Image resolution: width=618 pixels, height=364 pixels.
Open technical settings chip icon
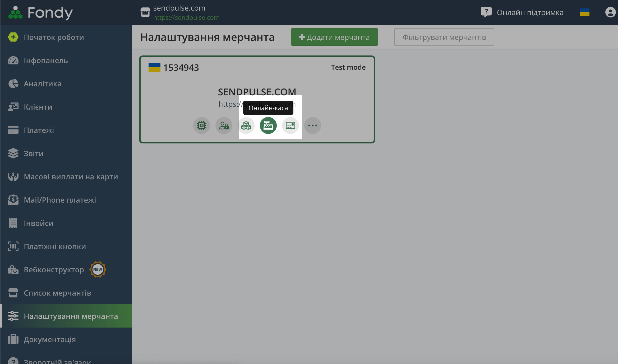[x=201, y=125]
